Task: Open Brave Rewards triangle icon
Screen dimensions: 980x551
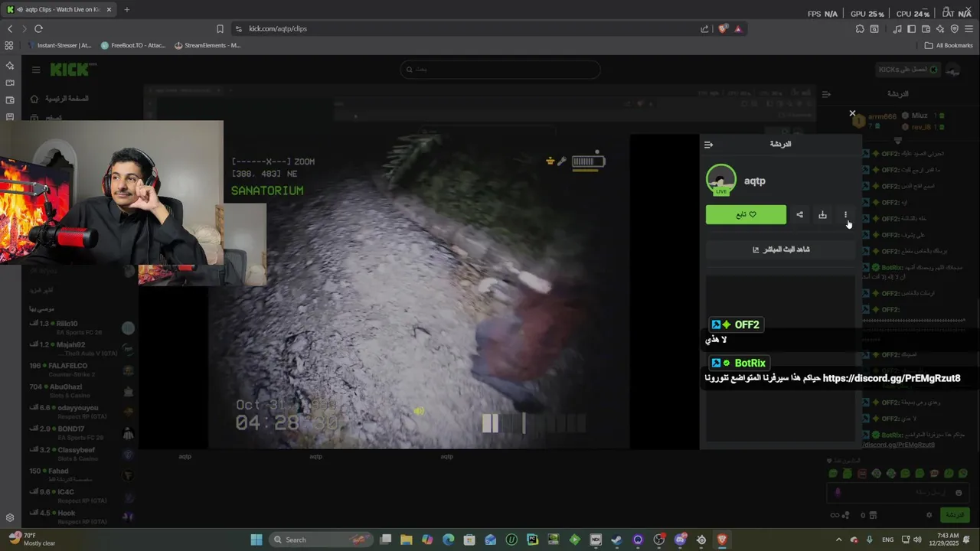Action: pos(738,28)
